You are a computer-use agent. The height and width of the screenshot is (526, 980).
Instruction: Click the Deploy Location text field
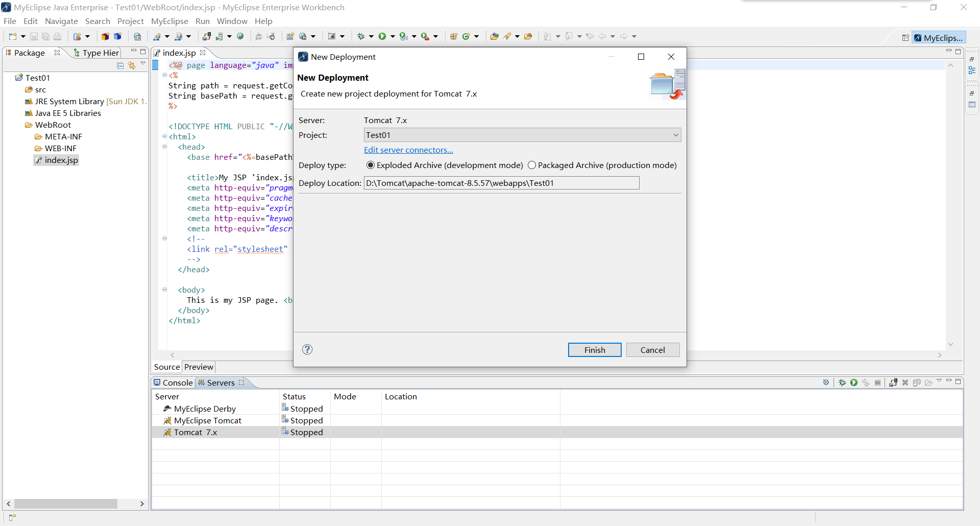click(x=501, y=183)
